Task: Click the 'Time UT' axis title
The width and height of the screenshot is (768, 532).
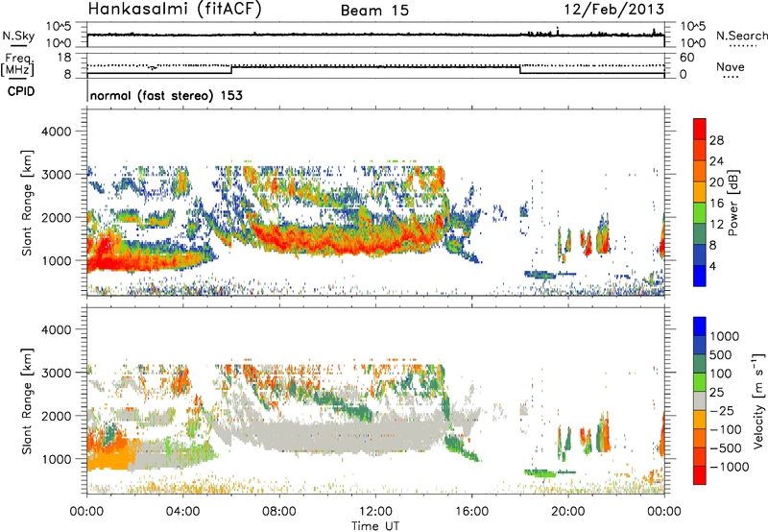Action: (x=375, y=526)
